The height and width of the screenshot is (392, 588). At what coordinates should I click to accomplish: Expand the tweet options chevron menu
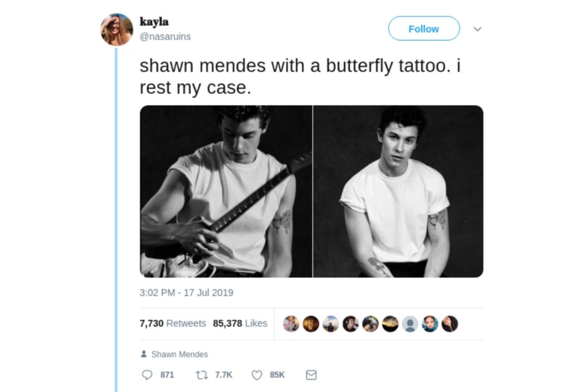coord(477,29)
